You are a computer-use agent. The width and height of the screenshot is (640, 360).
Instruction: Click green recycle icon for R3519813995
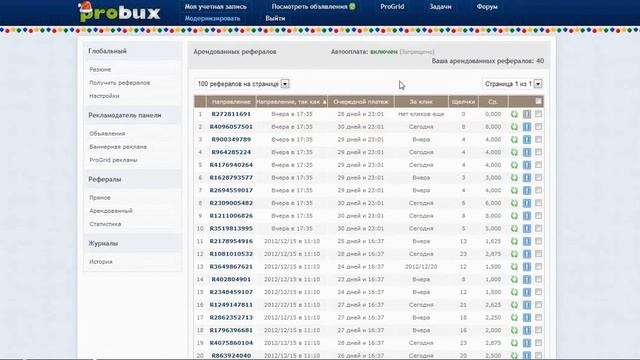point(514,229)
